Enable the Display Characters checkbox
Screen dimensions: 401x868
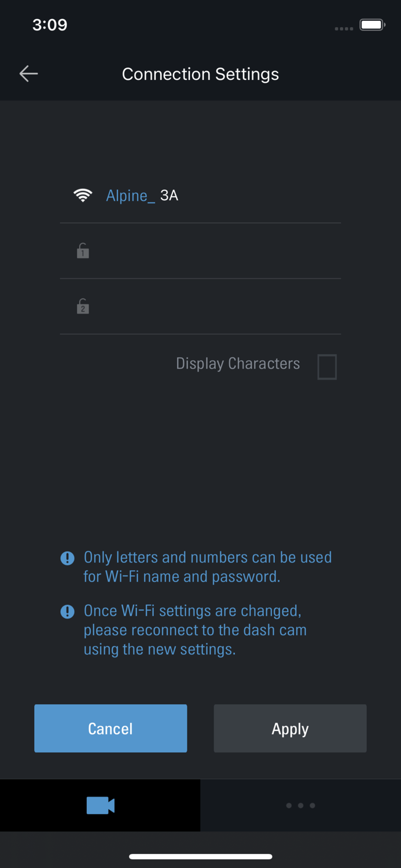point(327,367)
